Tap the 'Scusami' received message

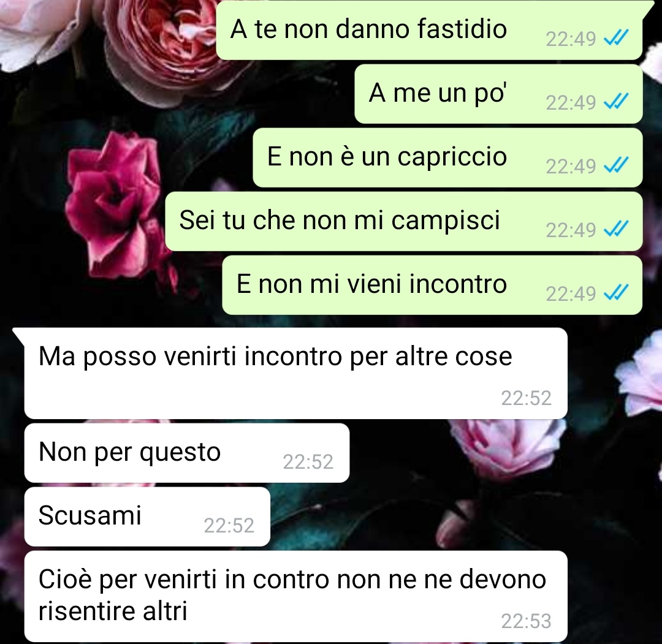(147, 517)
